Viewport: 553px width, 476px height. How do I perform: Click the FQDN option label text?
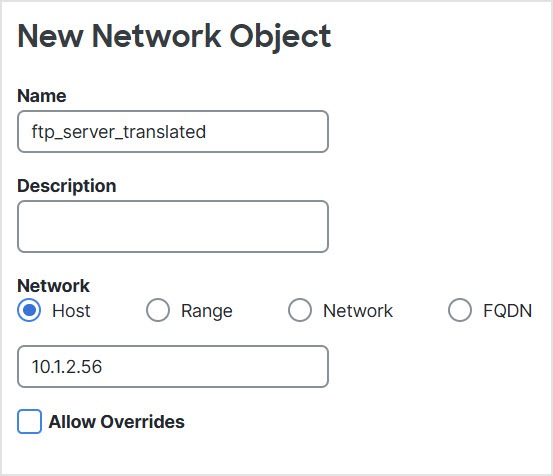(508, 311)
